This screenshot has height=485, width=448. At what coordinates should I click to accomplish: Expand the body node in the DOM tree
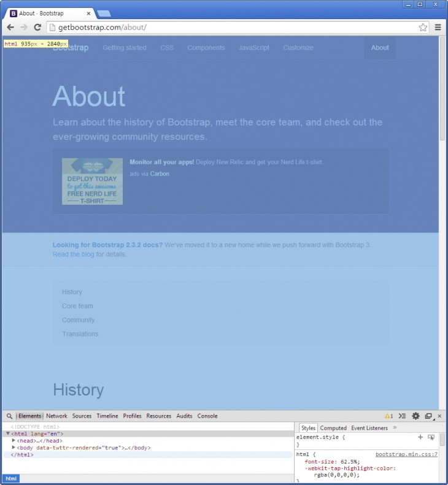pyautogui.click(x=14, y=447)
